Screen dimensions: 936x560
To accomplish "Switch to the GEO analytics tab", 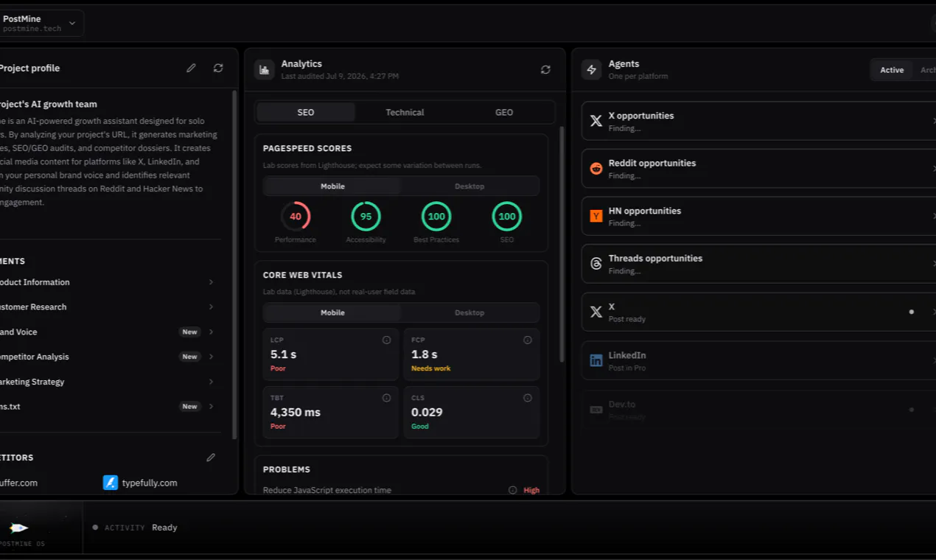I will pos(504,112).
